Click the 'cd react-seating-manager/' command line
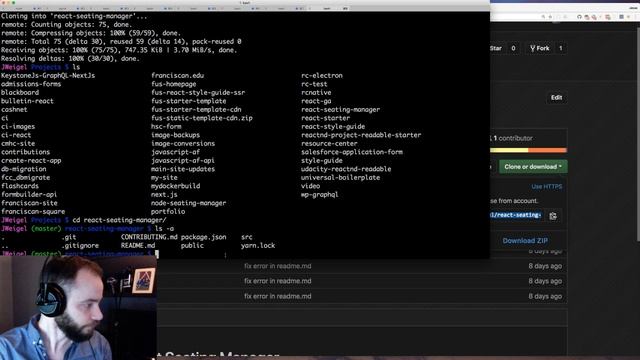640x360 pixels. [x=119, y=220]
